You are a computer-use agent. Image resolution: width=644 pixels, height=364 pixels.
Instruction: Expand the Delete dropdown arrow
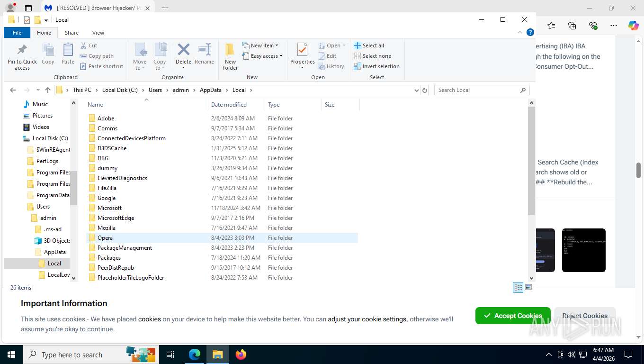pos(183,67)
